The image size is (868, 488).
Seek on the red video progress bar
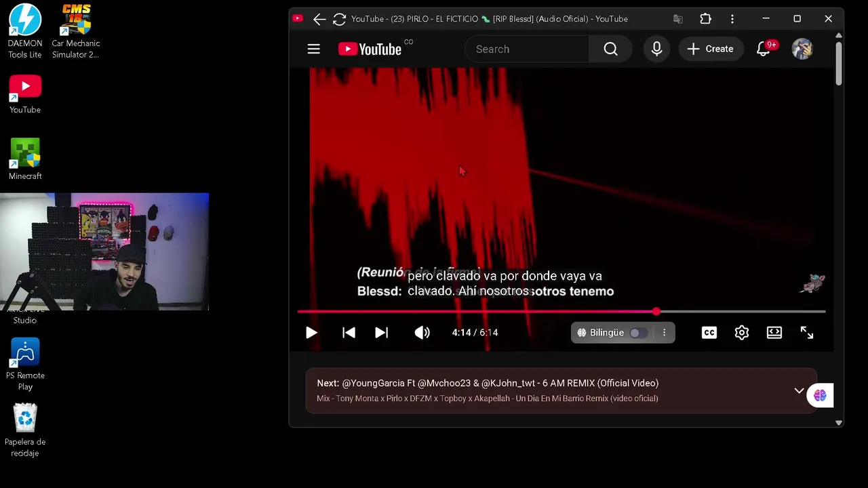(x=561, y=312)
